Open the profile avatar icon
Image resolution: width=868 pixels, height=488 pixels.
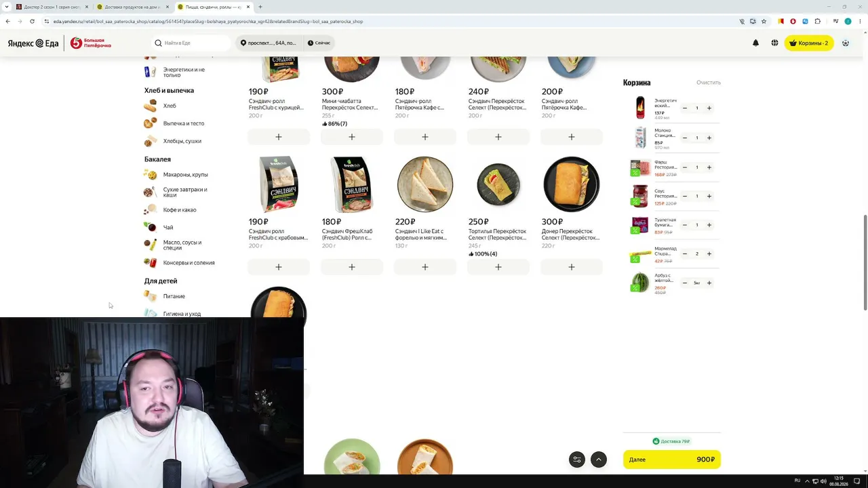846,43
